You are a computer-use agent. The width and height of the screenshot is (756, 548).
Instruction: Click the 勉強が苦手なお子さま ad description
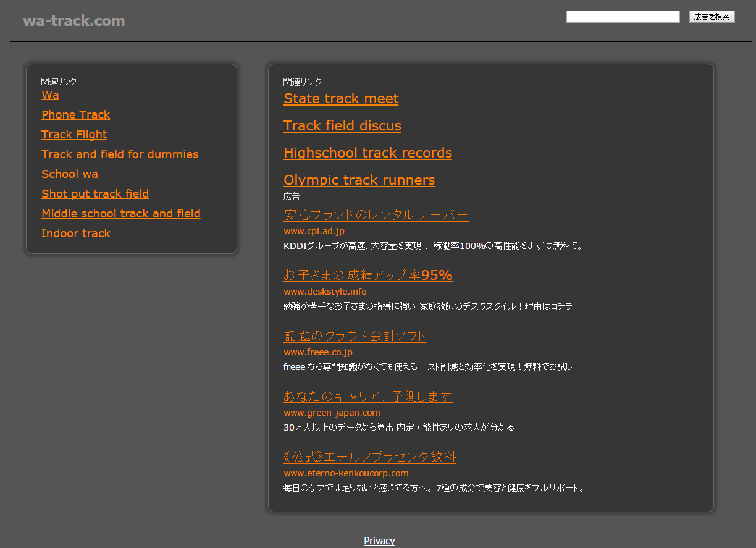428,306
